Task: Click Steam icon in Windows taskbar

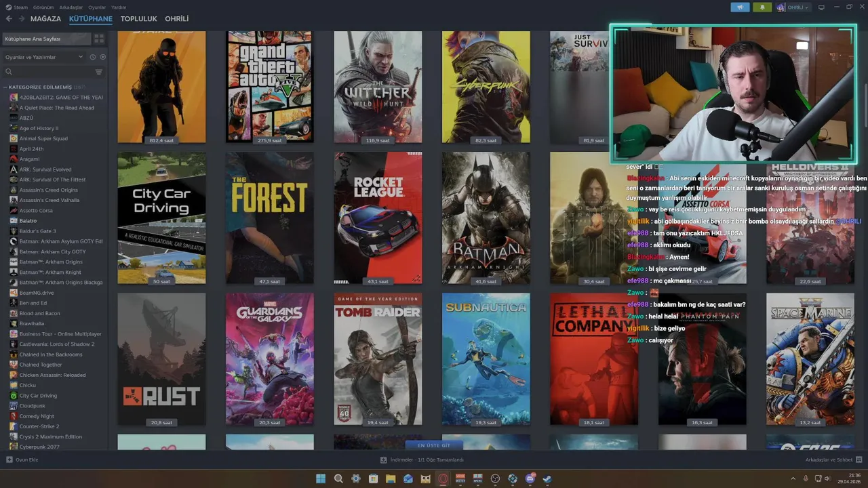Action: 547,479
